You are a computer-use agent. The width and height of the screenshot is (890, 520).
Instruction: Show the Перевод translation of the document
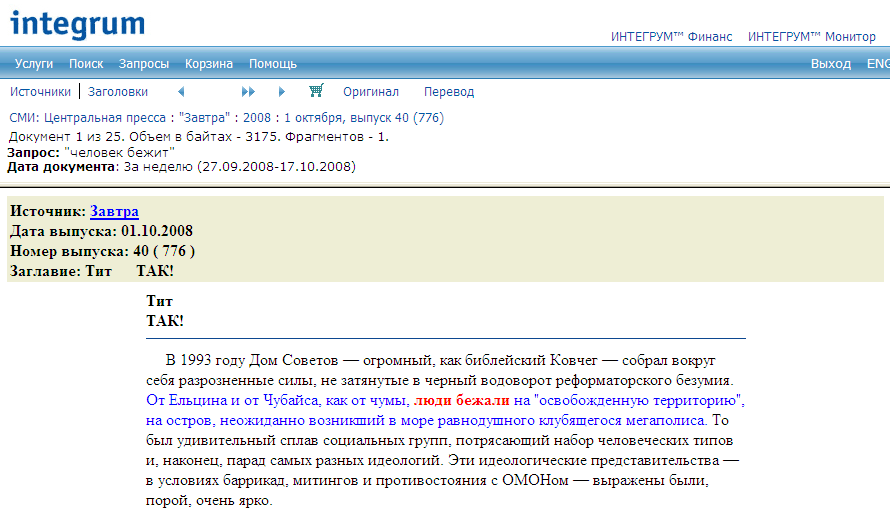(x=449, y=92)
